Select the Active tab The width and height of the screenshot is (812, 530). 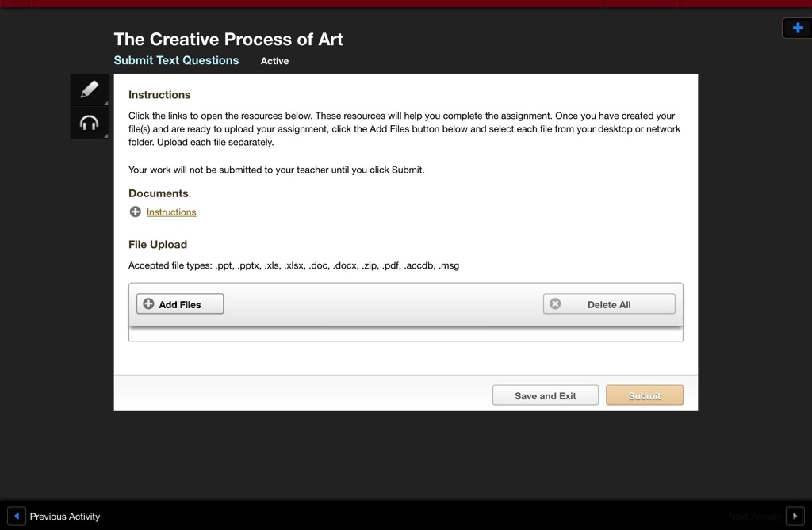274,60
